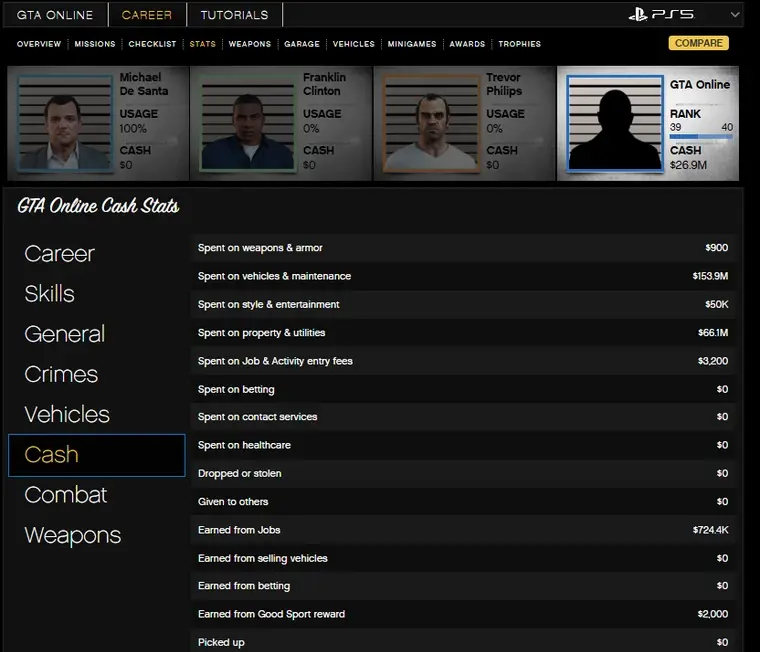Open the GTA Online tab
The image size is (760, 652).
point(55,15)
